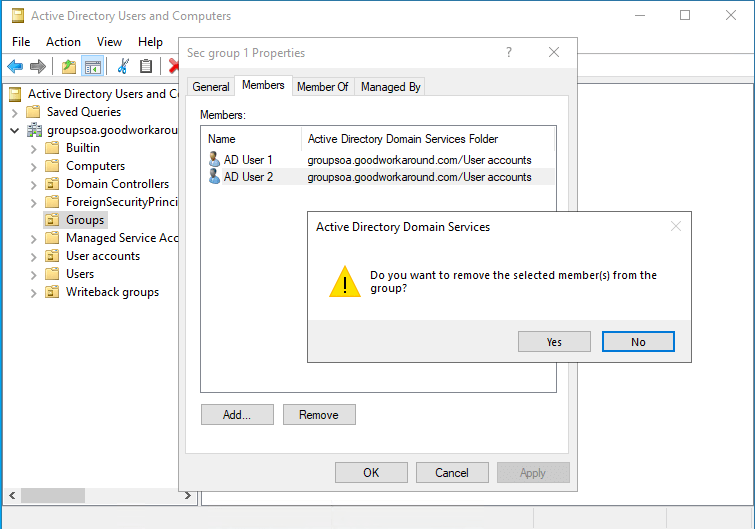755x529 pixels.
Task: Click the domain icon for groupsoa.goodworkaround
Action: pyautogui.click(x=34, y=130)
